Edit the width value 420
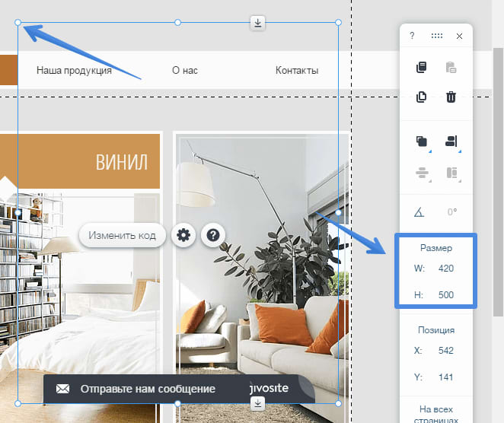504x423 pixels. click(x=446, y=269)
